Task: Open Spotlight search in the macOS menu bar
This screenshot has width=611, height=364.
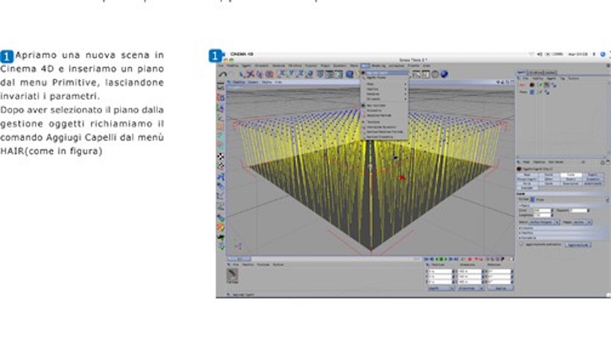Action: click(x=603, y=54)
